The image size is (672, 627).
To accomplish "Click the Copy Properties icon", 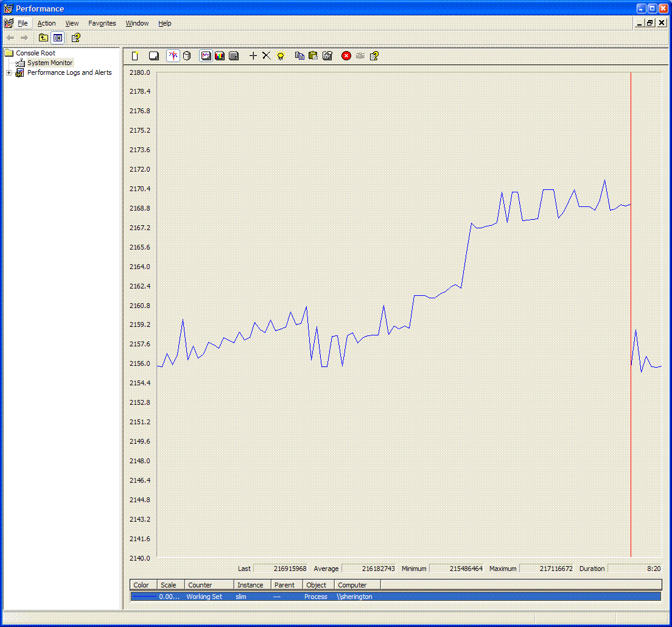I will click(x=299, y=56).
